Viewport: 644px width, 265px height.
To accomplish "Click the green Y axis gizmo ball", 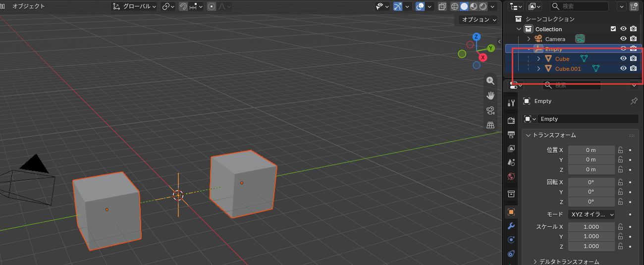I will point(491,48).
